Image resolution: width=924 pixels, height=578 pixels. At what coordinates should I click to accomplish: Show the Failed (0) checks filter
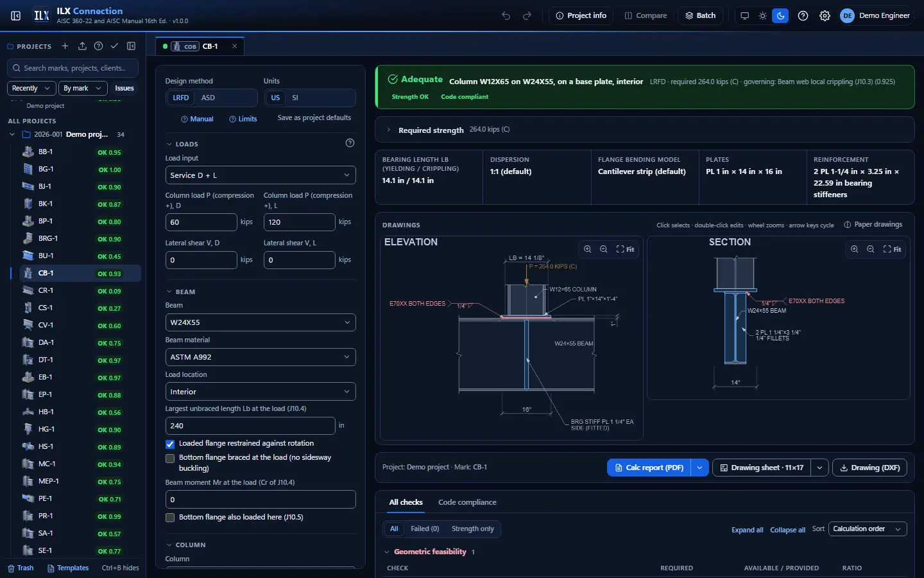425,529
